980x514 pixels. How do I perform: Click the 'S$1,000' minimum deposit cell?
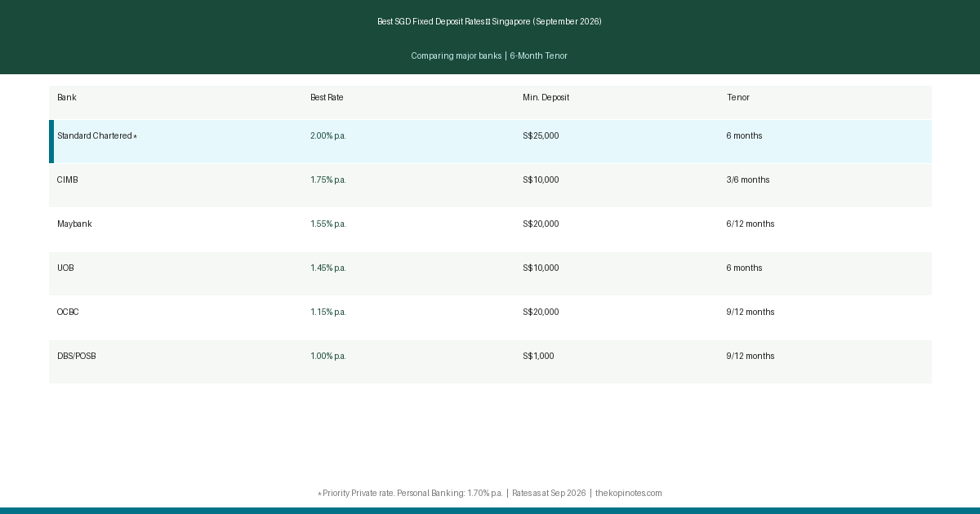click(538, 357)
